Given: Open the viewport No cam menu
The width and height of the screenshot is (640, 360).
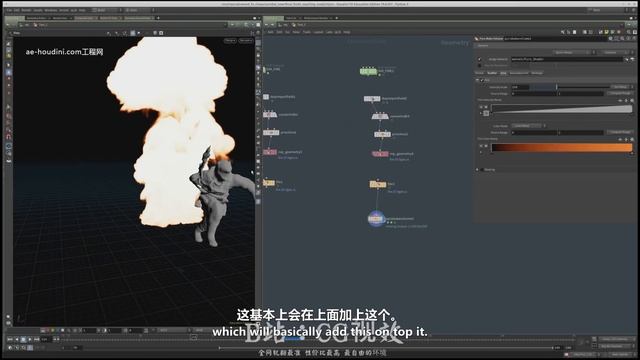Looking at the screenshot, I should [246, 41].
